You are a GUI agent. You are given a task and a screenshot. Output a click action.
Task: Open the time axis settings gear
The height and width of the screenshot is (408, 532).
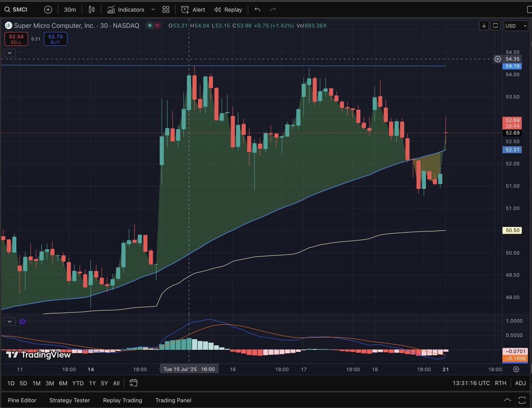click(x=516, y=369)
